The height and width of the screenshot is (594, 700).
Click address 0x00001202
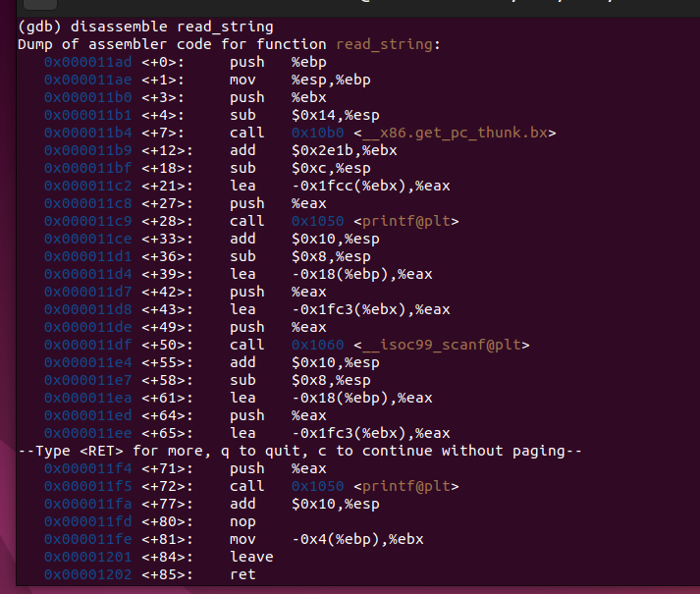pos(88,574)
